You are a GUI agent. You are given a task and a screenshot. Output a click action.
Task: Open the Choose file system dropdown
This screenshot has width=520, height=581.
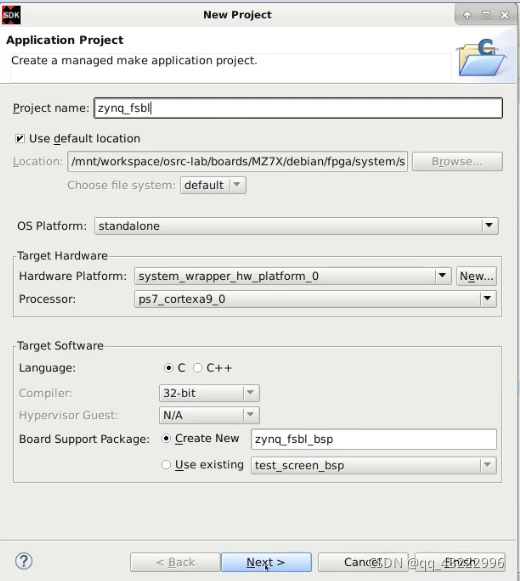click(x=213, y=185)
